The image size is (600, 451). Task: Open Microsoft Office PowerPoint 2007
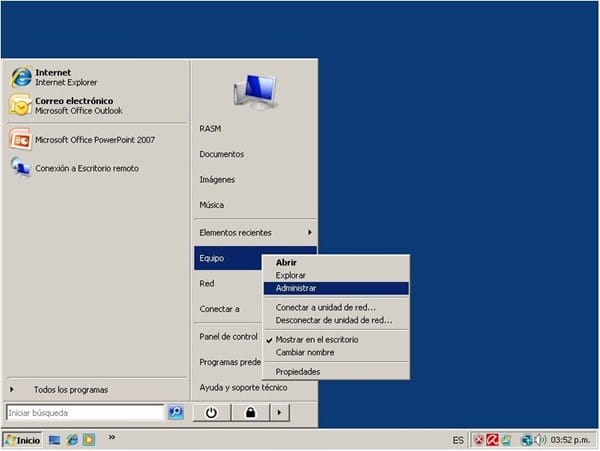coord(85,141)
